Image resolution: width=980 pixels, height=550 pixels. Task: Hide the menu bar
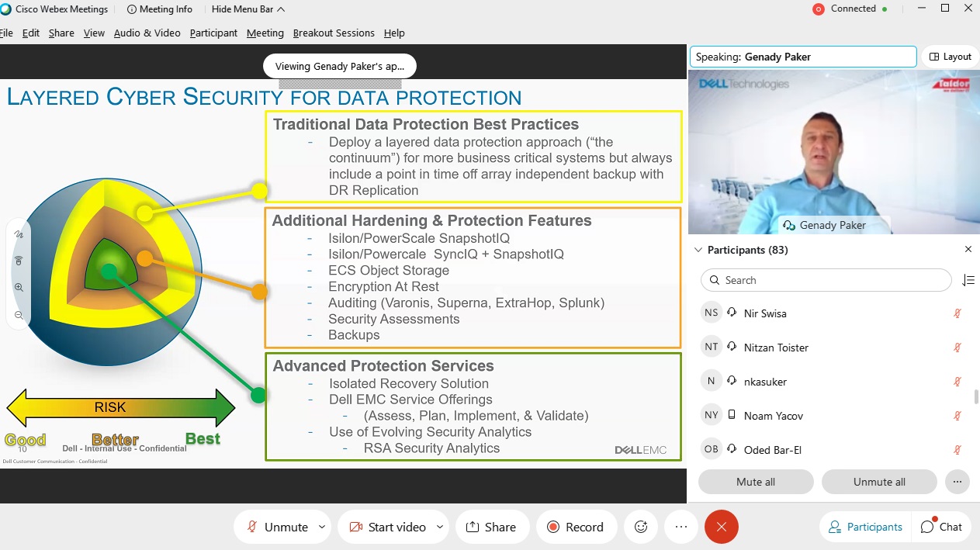click(x=248, y=9)
